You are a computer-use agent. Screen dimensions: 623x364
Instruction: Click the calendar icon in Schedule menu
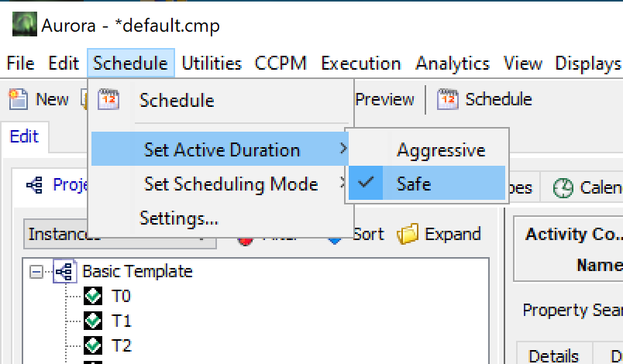[x=109, y=100]
